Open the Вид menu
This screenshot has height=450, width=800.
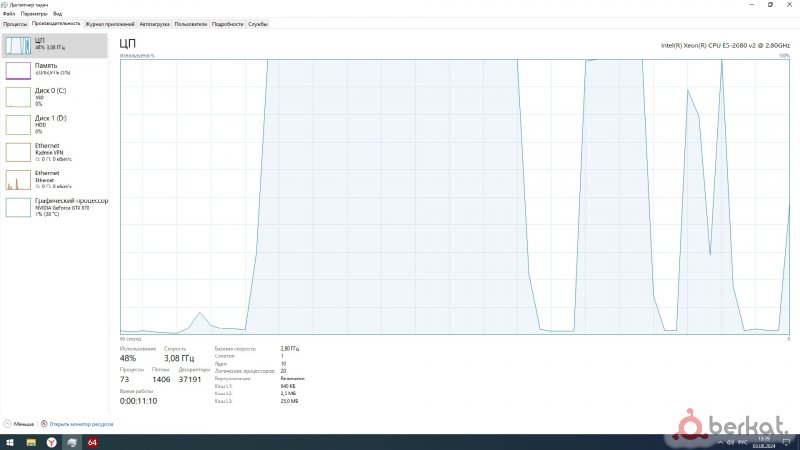point(57,13)
